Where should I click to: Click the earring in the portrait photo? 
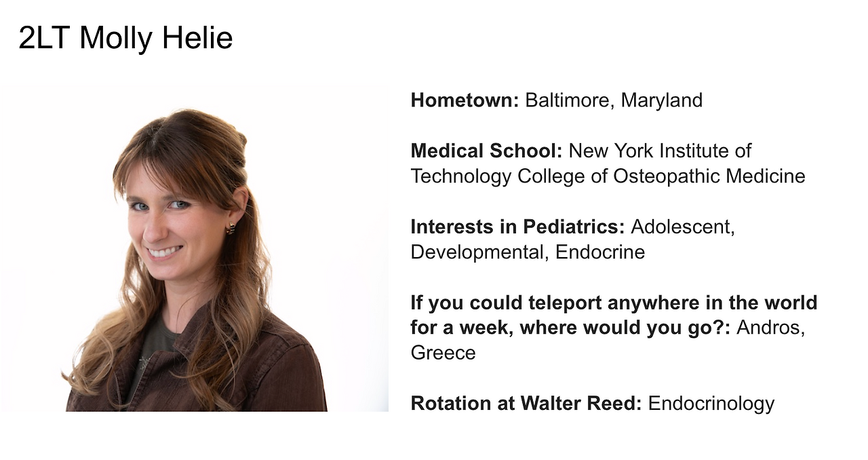coord(231,229)
